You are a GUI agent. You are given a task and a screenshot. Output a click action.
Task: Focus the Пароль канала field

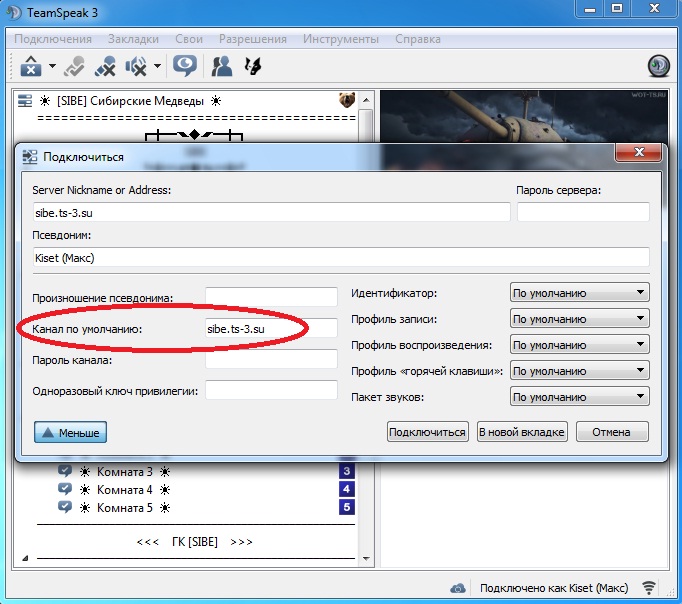271,360
